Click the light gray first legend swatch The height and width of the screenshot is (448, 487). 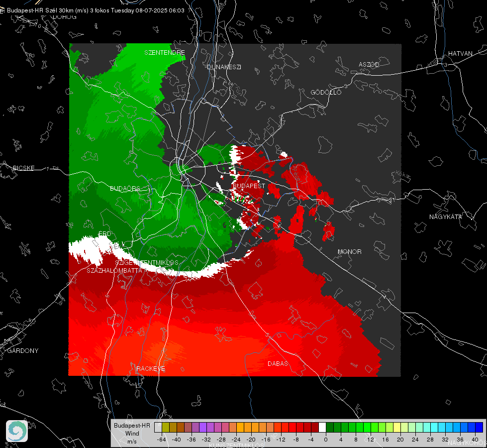coord(158,428)
